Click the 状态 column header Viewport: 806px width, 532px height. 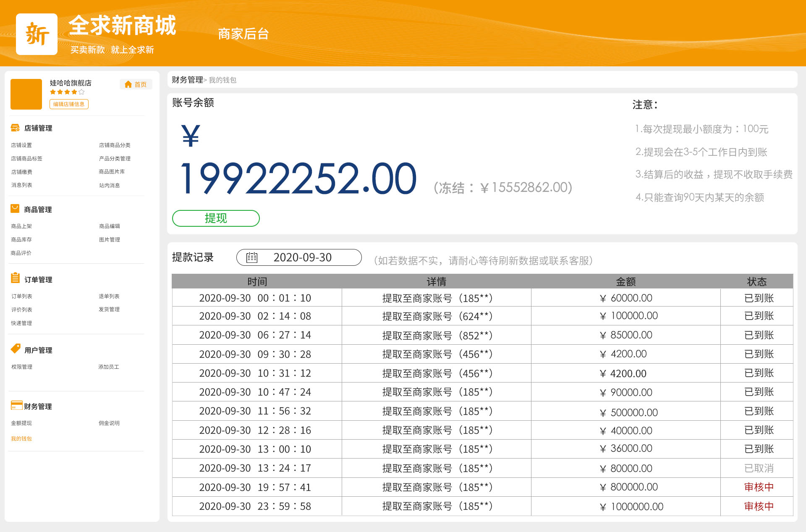(x=757, y=282)
